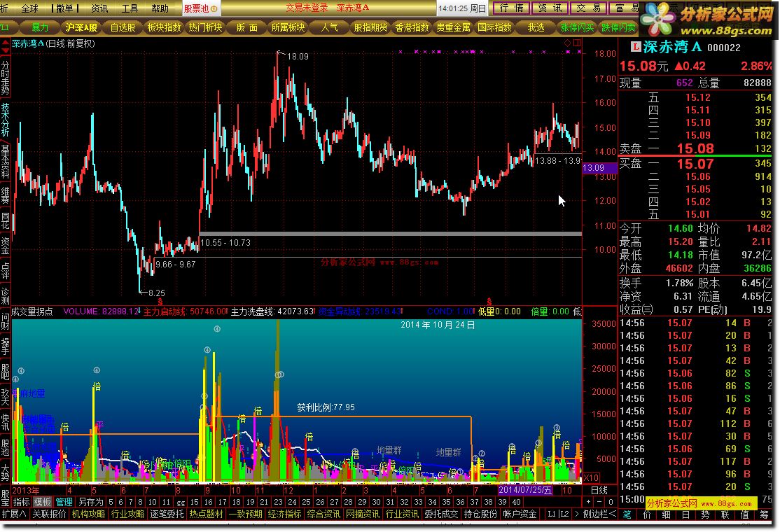Open 笔 tick detail tab
This screenshot has width=780, height=532.
click(627, 514)
